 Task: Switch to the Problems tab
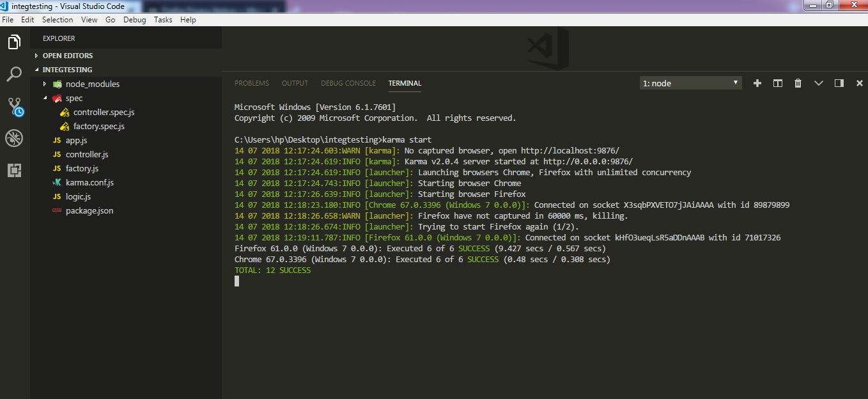252,83
